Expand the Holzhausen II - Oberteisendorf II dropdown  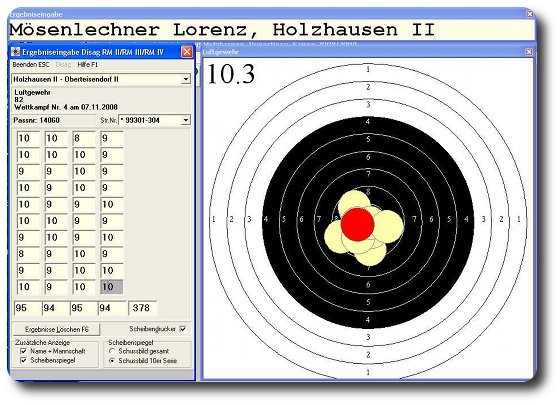tap(186, 79)
